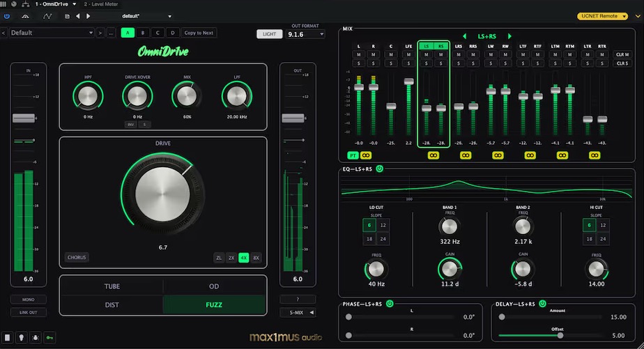
Task: Toggle the link icon under the LTF RTF faders
Action: click(530, 155)
